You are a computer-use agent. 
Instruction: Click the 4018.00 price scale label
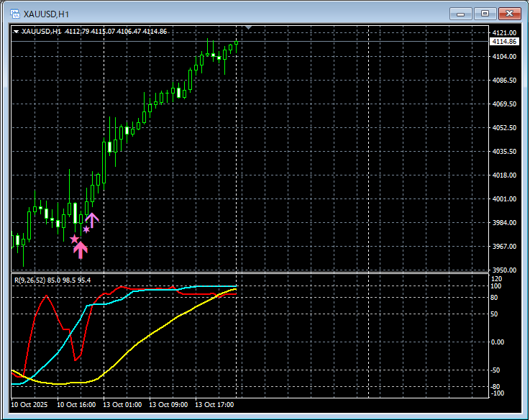tap(504, 175)
